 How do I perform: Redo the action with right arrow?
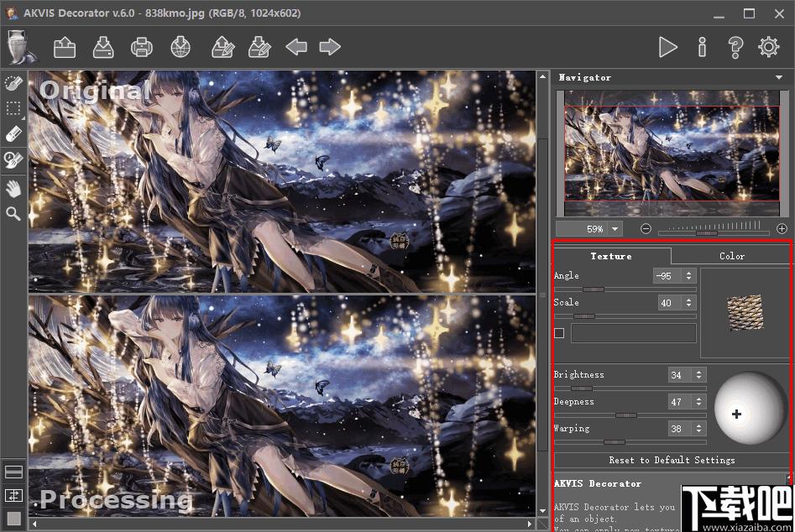tap(330, 47)
